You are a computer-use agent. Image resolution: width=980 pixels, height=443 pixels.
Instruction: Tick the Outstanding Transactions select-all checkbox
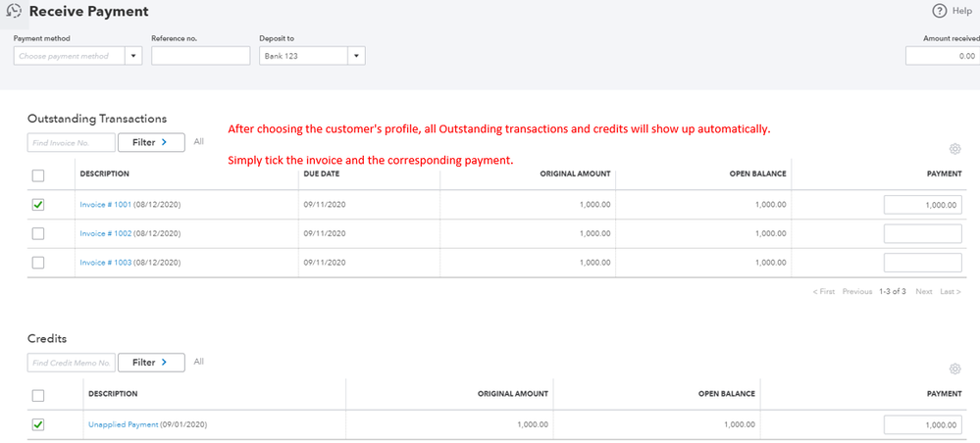coord(38,175)
